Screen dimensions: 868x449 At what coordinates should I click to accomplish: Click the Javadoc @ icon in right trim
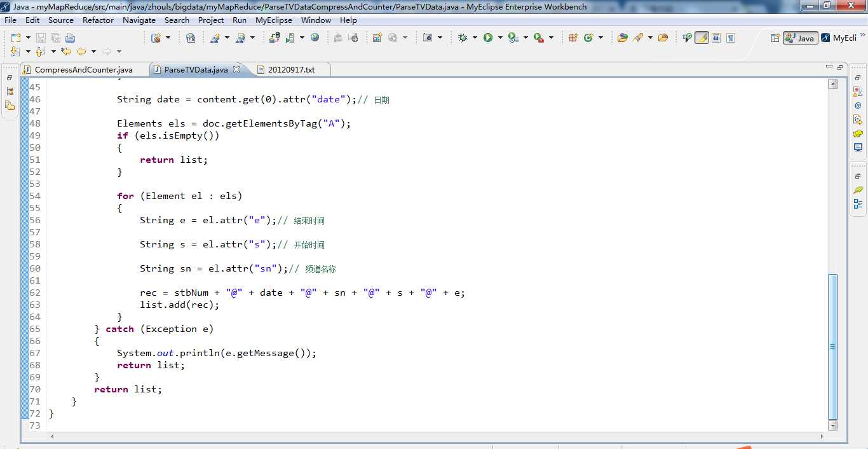click(858, 106)
